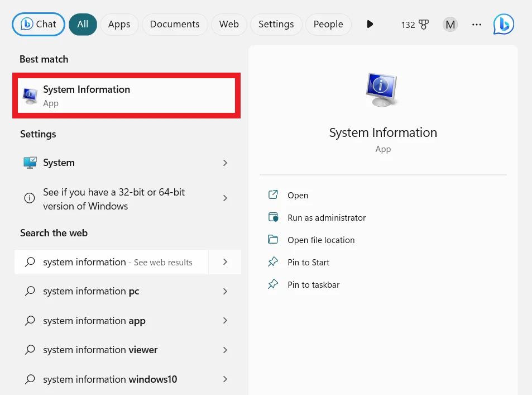The image size is (532, 395).
Task: Select the Documents filter tab
Action: click(x=175, y=24)
